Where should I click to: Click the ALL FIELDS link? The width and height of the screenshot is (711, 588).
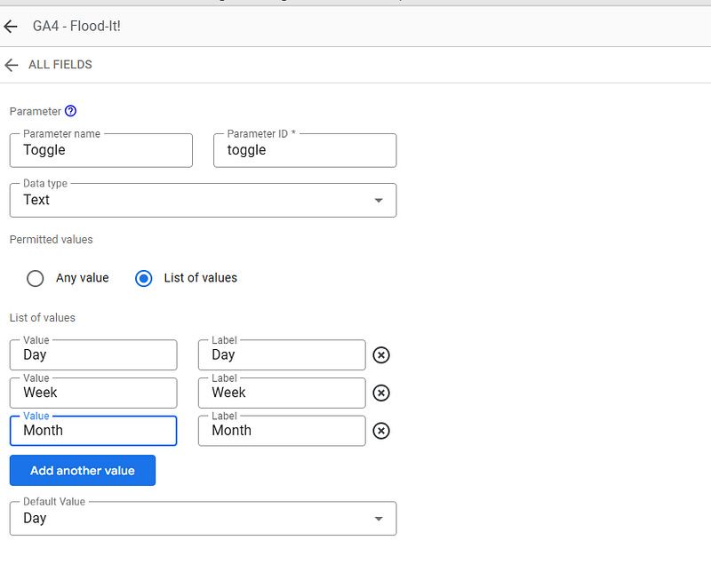tap(60, 65)
